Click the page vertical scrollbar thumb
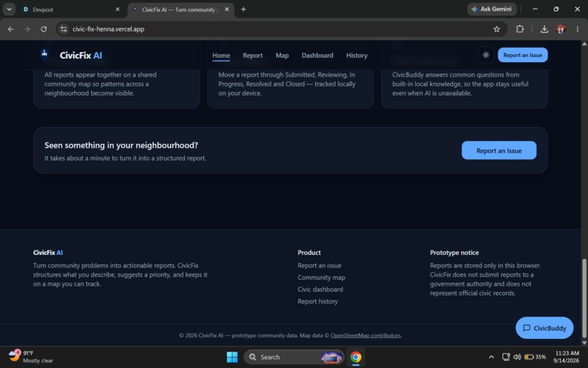Screen dimensions: 588x368 584,298
